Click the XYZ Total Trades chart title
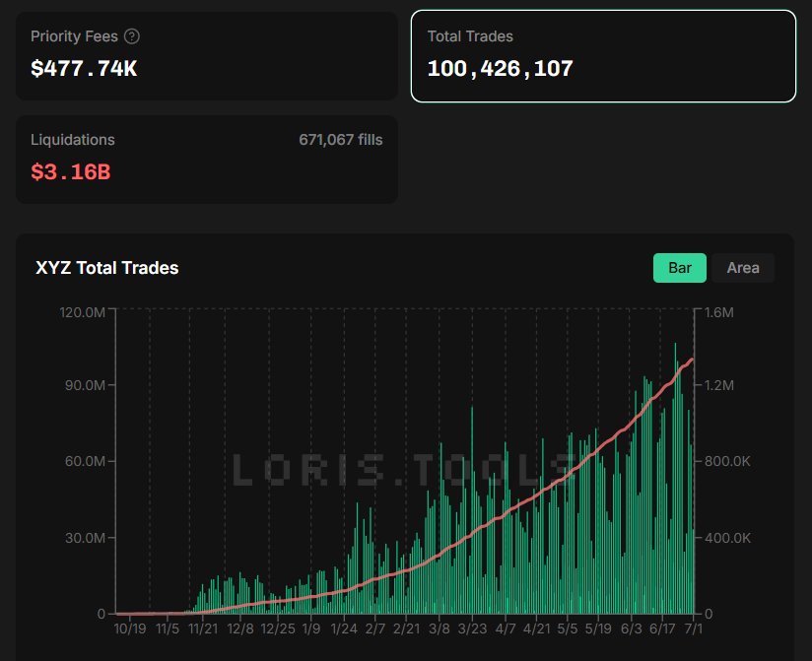The width and height of the screenshot is (812, 661). 106,268
